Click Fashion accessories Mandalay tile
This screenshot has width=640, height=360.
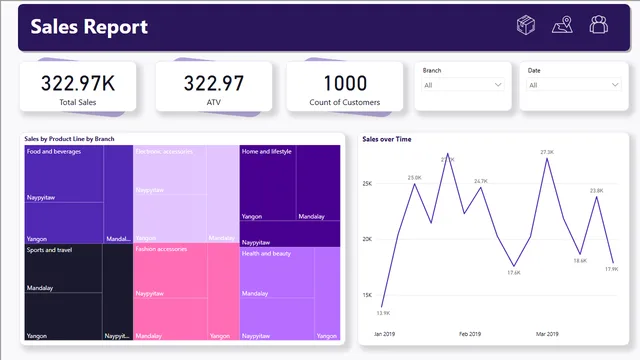(170, 319)
